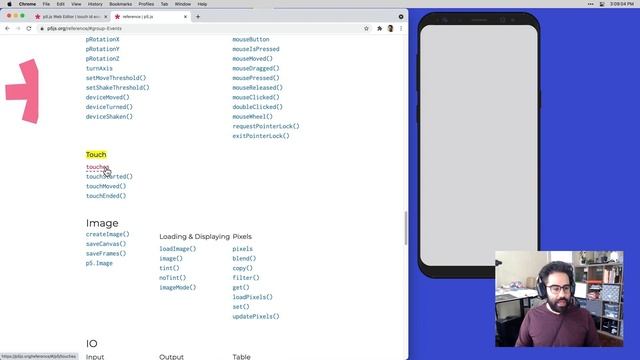Click the browser back arrow

[7, 29]
